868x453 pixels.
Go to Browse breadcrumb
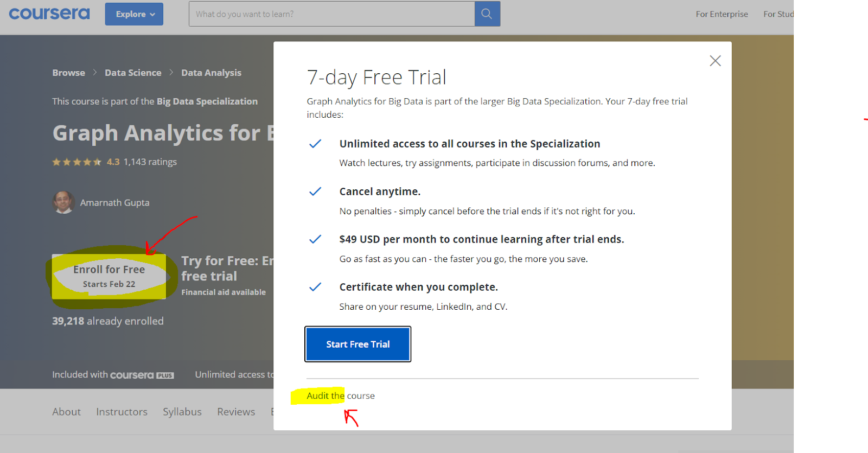click(68, 73)
